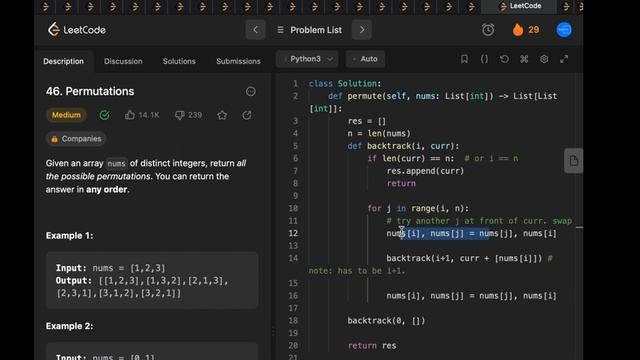
Task: Expand editor to fullscreen
Action: pos(564,59)
